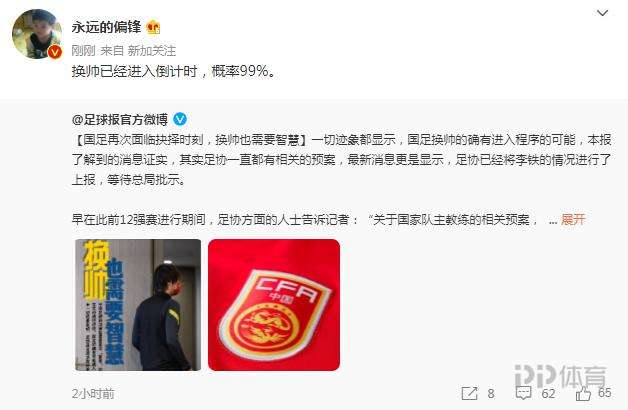
Task: Click the like count 65
Action: click(604, 393)
